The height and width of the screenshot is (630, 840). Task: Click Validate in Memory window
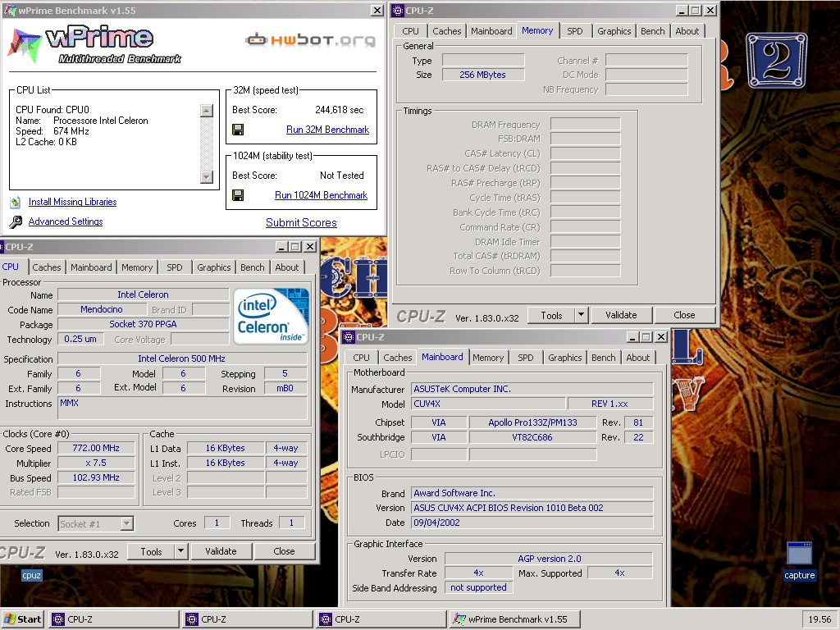coord(621,315)
